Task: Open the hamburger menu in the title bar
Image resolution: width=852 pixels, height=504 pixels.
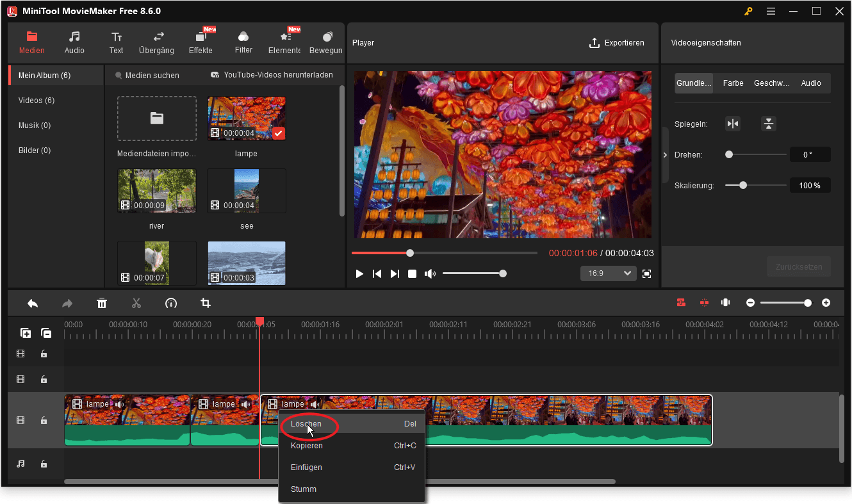Action: click(x=771, y=11)
